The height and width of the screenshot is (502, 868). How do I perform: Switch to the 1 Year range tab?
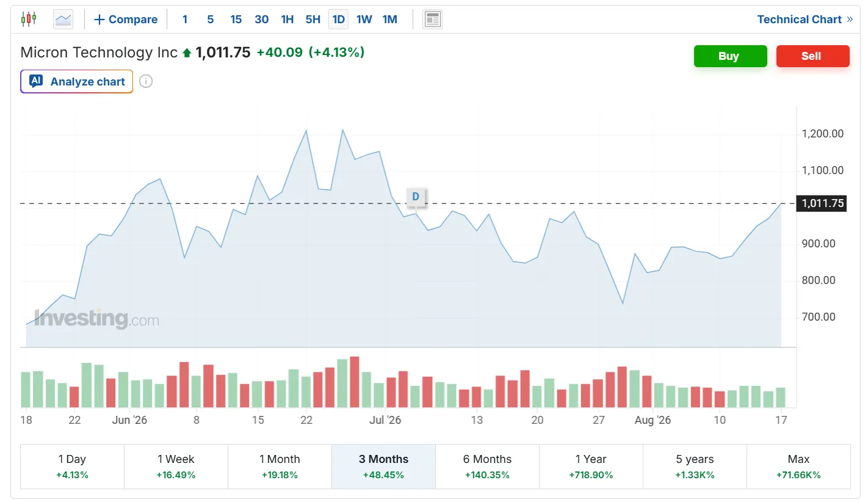(x=591, y=467)
